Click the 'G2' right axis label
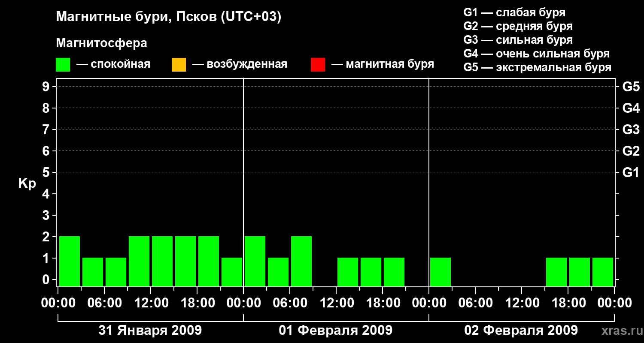This screenshot has width=644, height=343. (x=631, y=151)
